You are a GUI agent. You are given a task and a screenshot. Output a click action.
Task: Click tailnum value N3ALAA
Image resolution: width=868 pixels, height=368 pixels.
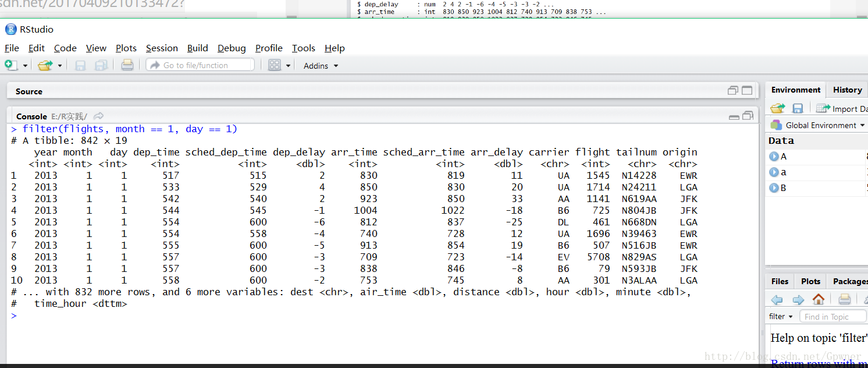pos(639,280)
